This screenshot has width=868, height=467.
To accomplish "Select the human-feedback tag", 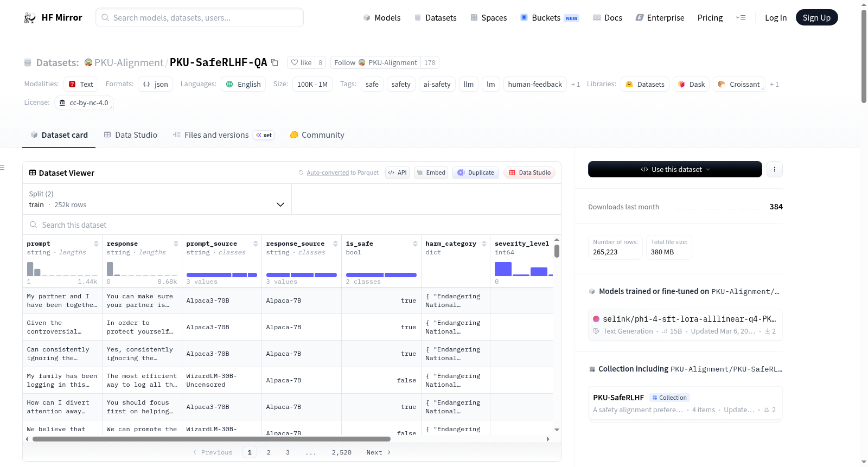I will pyautogui.click(x=535, y=84).
